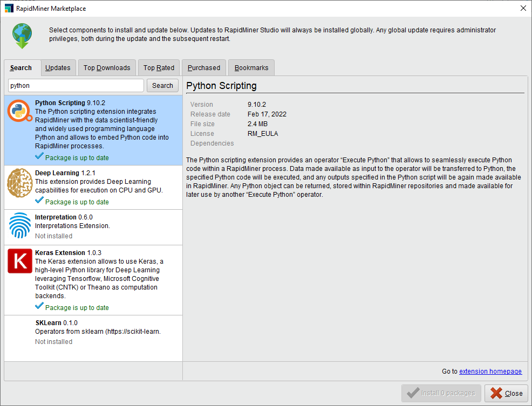This screenshot has height=406, width=532.
Task: Click the Python Scripting details heading
Action: 222,86
